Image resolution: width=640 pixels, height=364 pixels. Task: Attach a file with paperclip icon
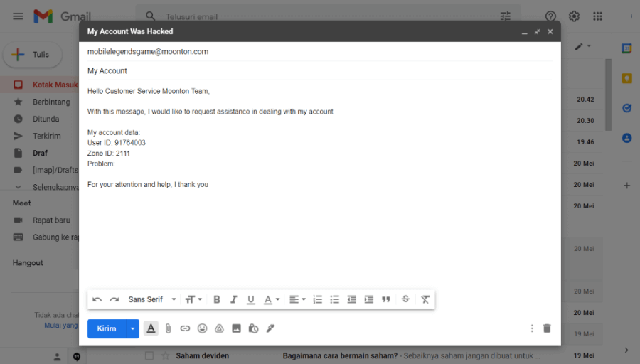coord(168,328)
